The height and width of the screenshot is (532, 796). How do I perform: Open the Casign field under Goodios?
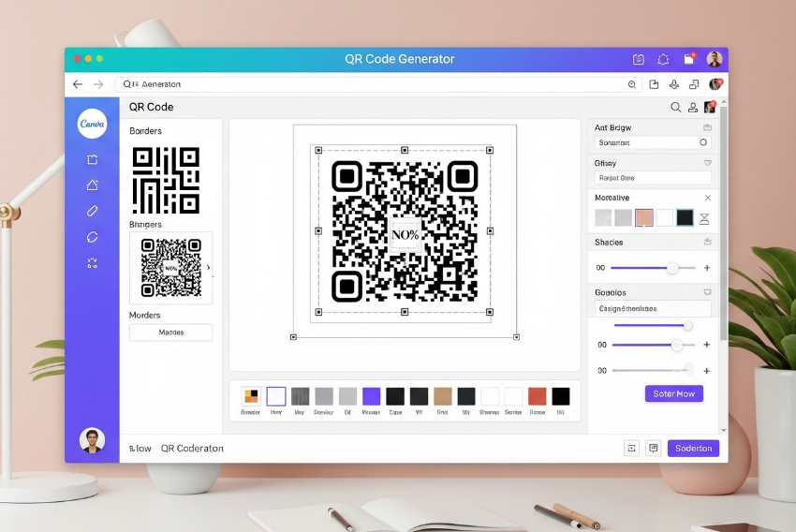pyautogui.click(x=653, y=309)
